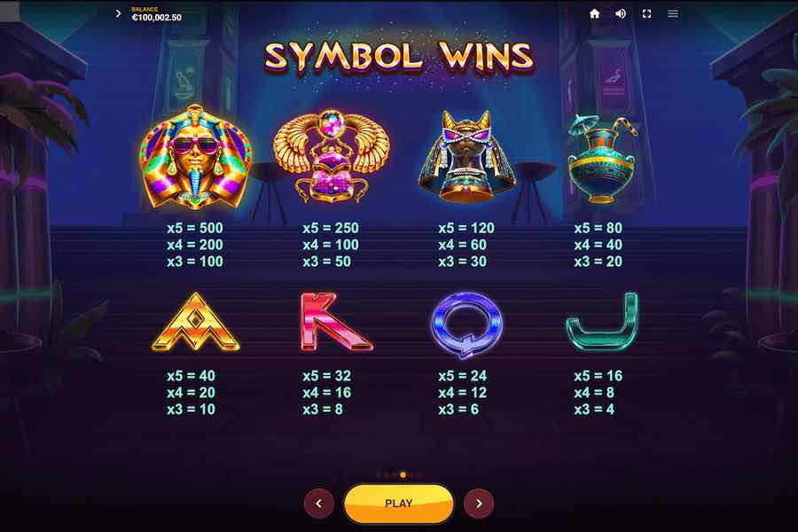Open the hamburger menu
798x532 pixels.
[x=673, y=14]
